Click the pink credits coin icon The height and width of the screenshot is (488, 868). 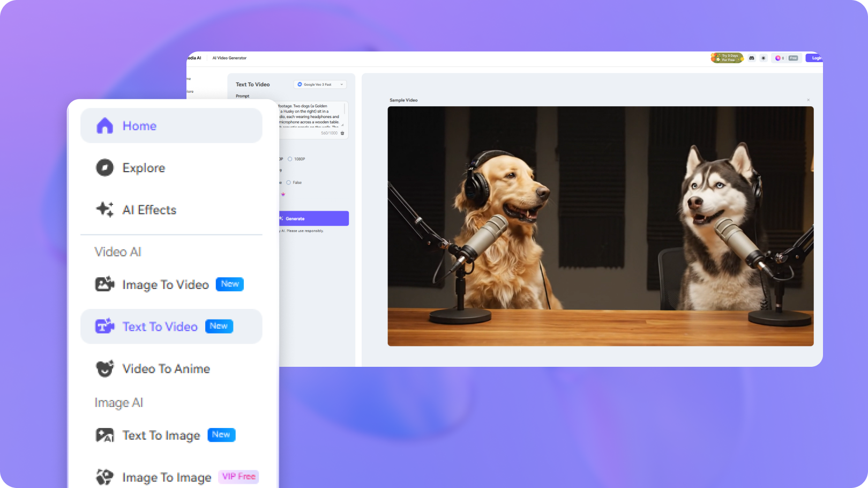777,58
